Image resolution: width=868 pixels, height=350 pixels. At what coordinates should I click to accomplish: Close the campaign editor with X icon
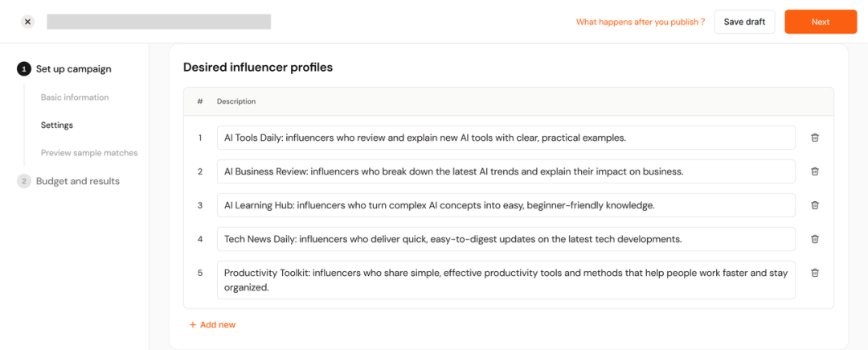(x=28, y=22)
